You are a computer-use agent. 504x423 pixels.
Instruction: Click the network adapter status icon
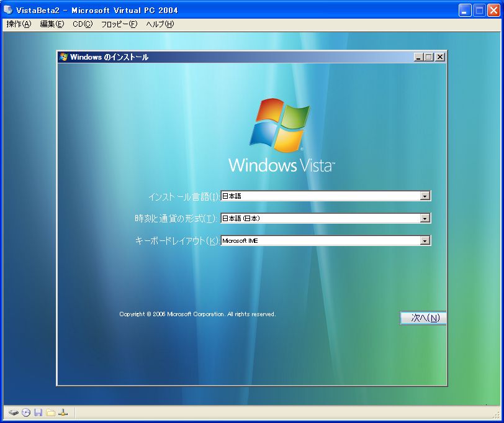point(63,412)
